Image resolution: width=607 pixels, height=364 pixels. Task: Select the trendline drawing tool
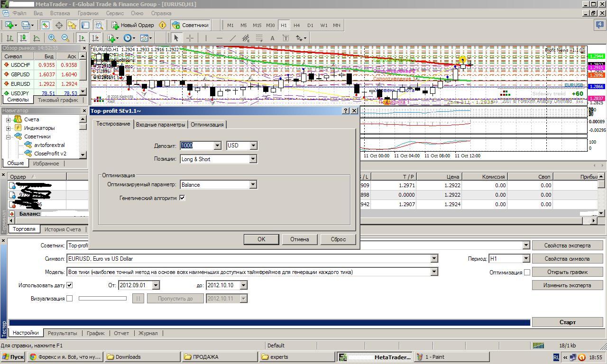pyautogui.click(x=232, y=38)
